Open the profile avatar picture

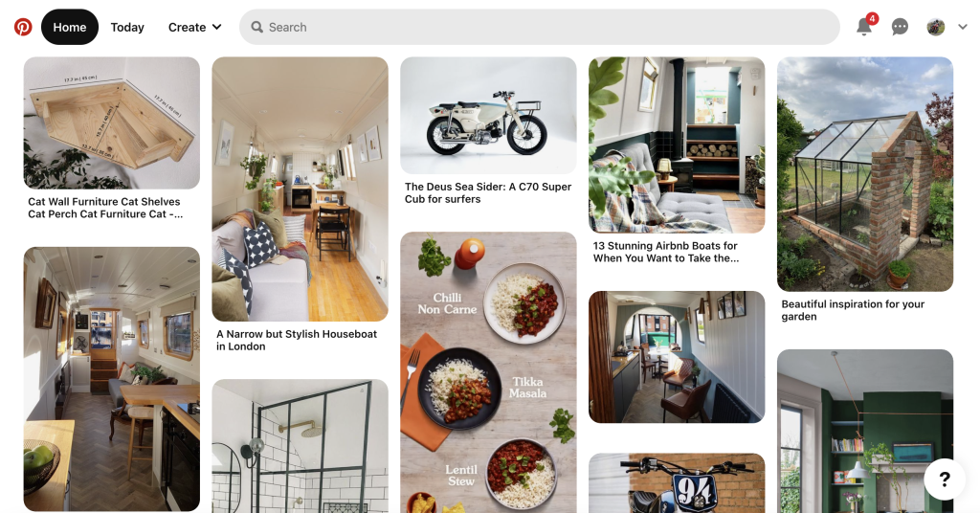coord(936,27)
